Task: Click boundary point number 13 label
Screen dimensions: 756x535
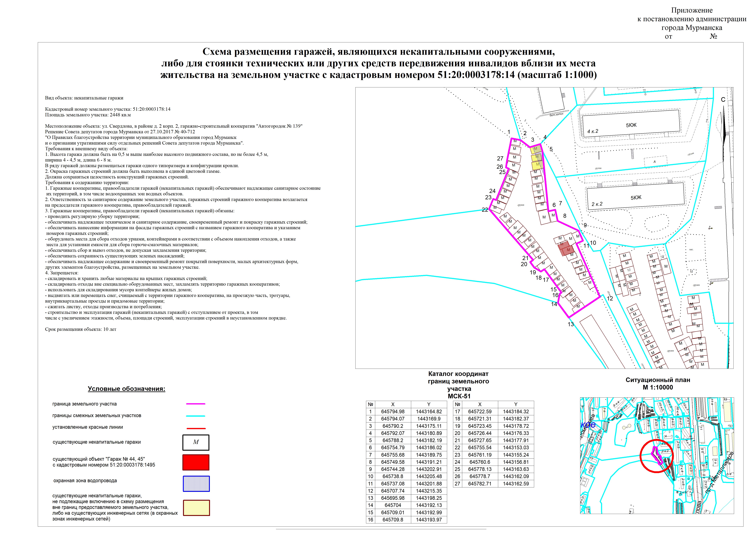Action: point(571,324)
